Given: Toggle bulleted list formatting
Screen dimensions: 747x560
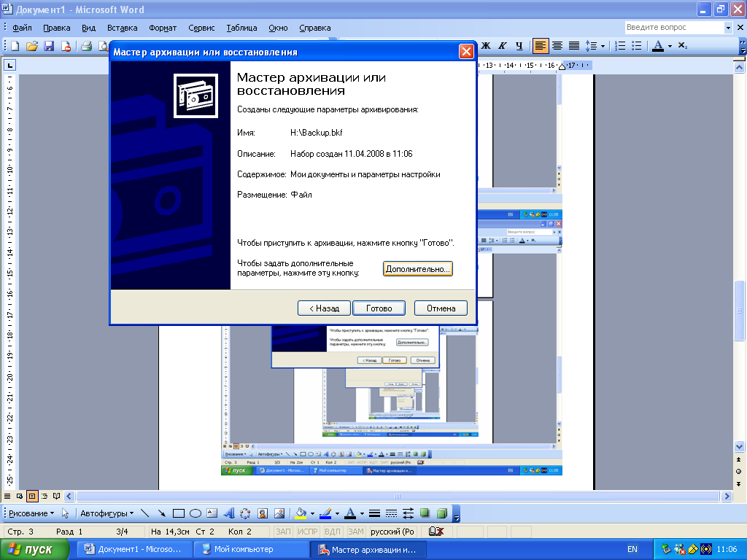Looking at the screenshot, I should pos(636,46).
